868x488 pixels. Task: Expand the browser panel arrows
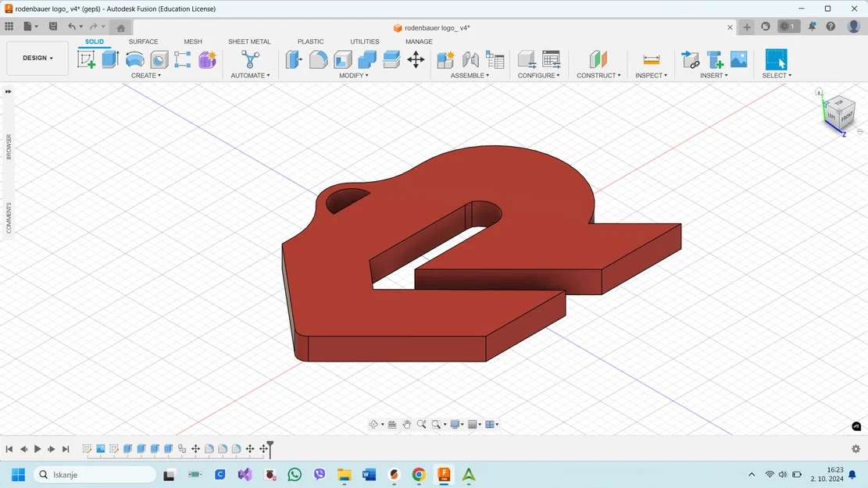[9, 91]
